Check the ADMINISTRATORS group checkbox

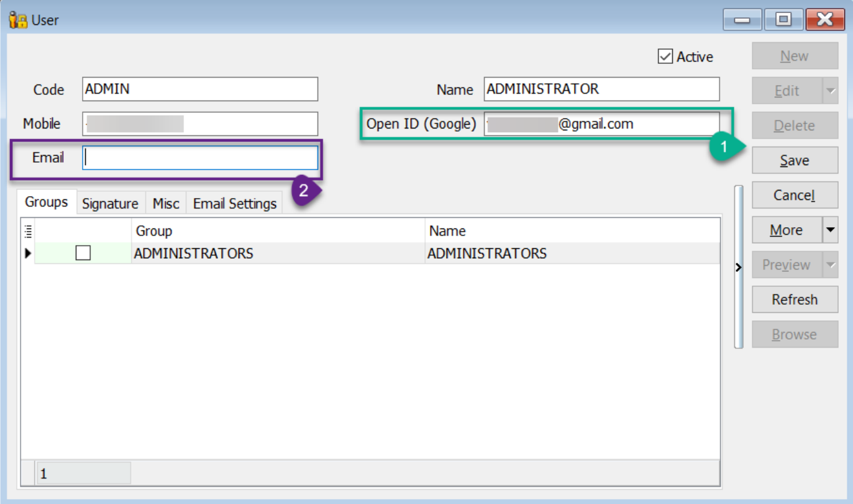click(x=83, y=253)
